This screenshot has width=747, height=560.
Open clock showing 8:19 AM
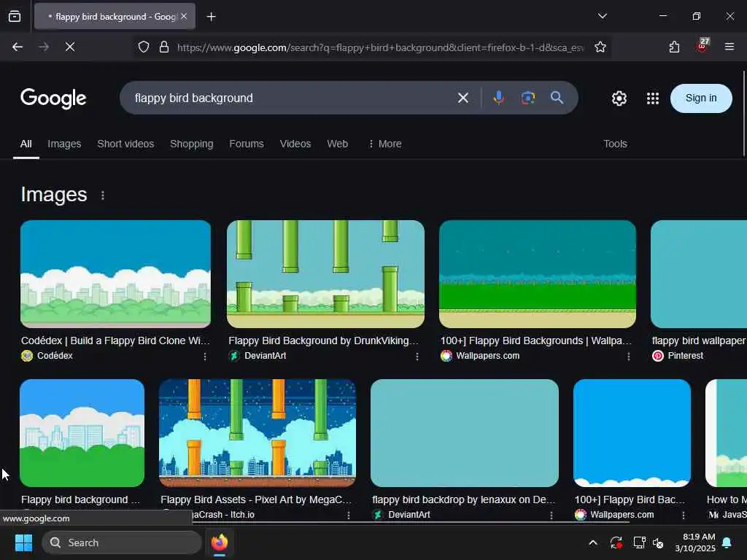(695, 542)
